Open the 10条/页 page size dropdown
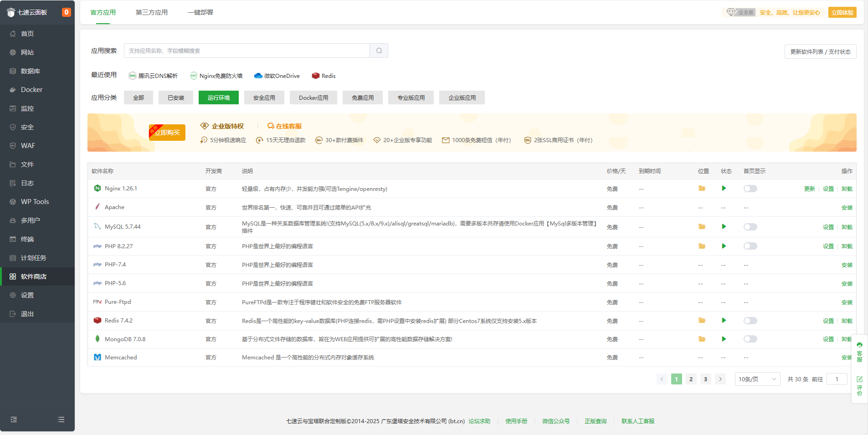The image size is (868, 435). click(757, 379)
